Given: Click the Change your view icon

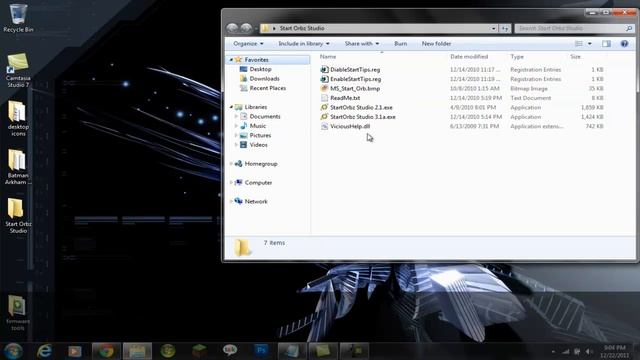Looking at the screenshot, I should (579, 44).
